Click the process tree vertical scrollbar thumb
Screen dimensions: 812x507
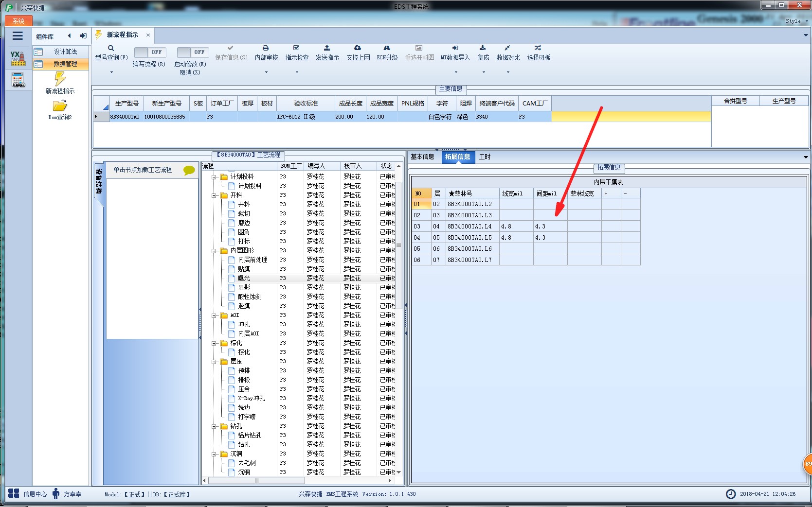(x=399, y=245)
